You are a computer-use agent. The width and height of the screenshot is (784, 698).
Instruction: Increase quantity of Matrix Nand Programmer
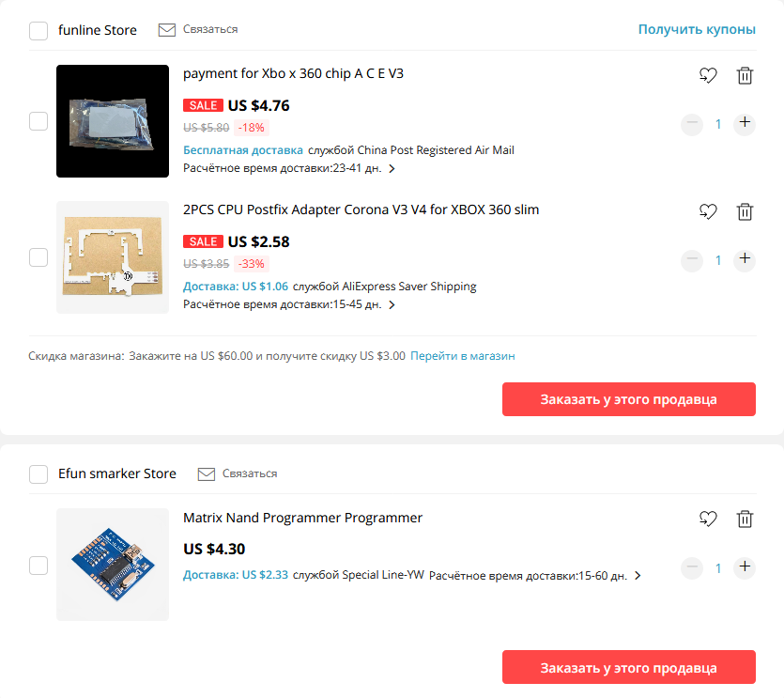745,566
